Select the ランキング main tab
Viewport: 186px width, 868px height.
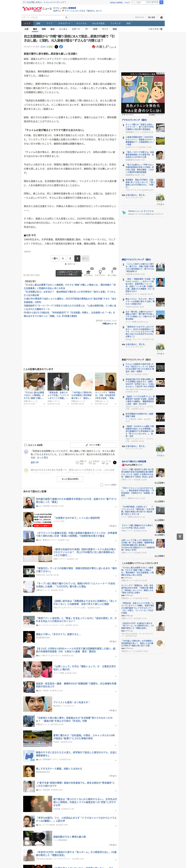click(x=115, y=24)
